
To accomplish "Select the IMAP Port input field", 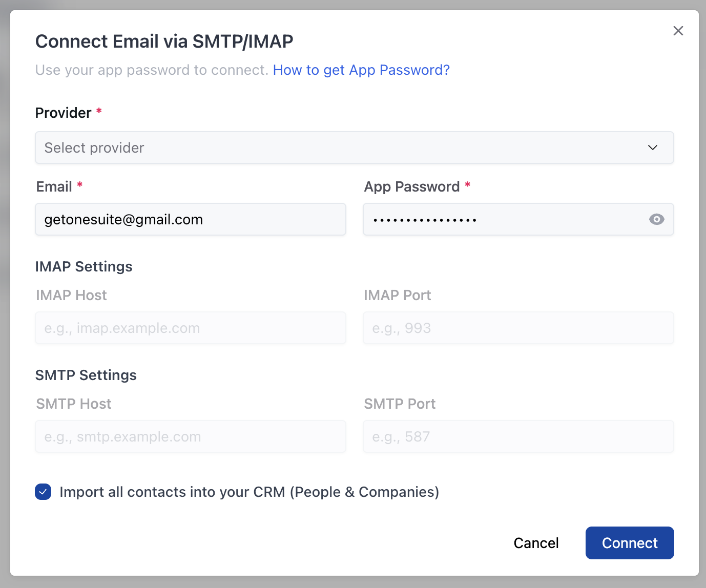I will tap(518, 328).
